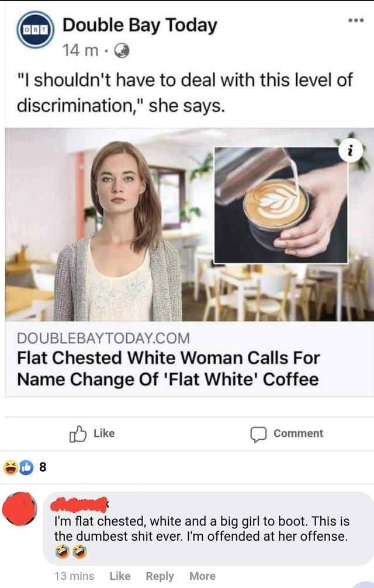Viewport: 374px width, 588px height.
Task: Open the Flat White Coffee article headline
Action: click(x=168, y=368)
